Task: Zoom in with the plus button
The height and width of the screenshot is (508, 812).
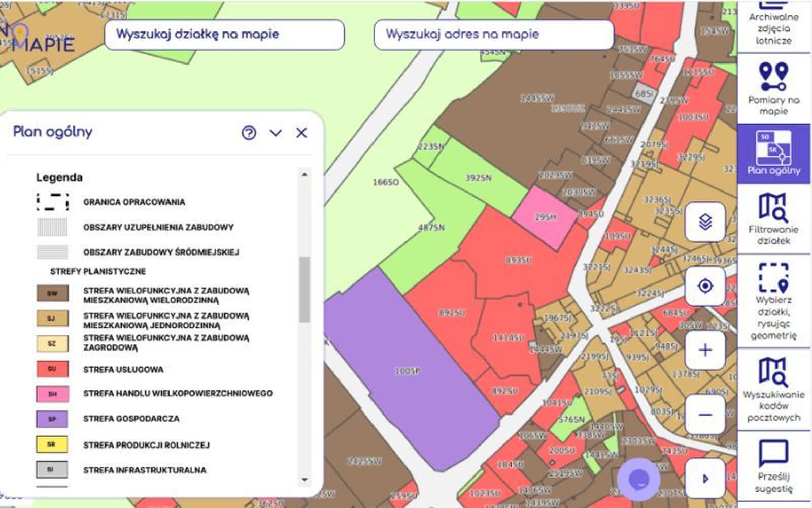Action: coord(705,350)
